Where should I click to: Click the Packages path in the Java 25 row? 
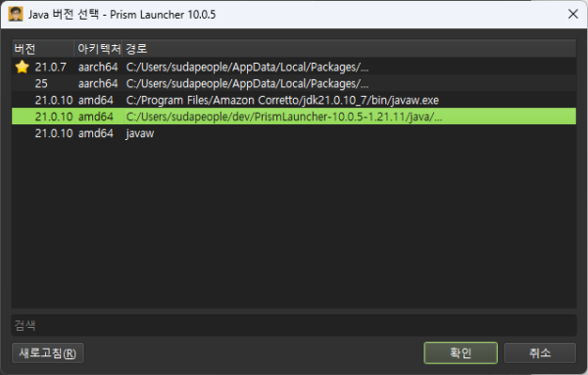[x=247, y=83]
